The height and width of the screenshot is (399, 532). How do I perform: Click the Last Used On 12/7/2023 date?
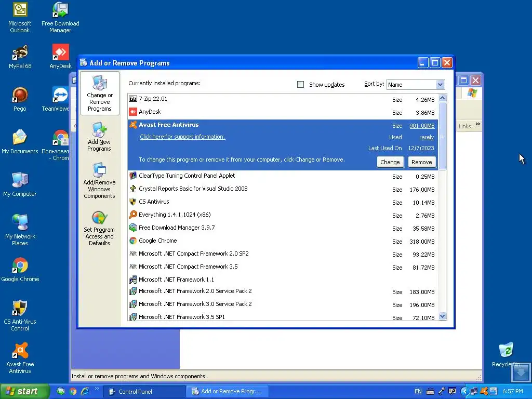tap(421, 148)
